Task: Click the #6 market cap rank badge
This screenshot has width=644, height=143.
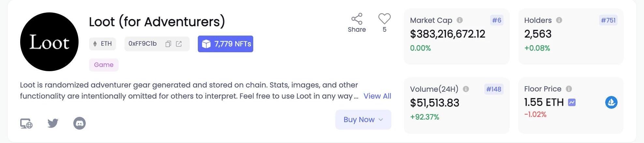Action: tap(496, 20)
